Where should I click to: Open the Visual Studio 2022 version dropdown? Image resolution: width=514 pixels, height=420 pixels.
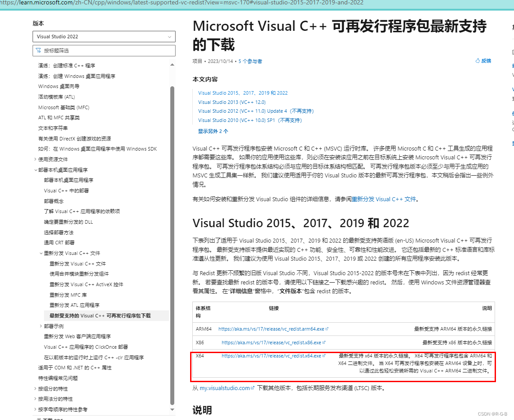[x=104, y=37]
